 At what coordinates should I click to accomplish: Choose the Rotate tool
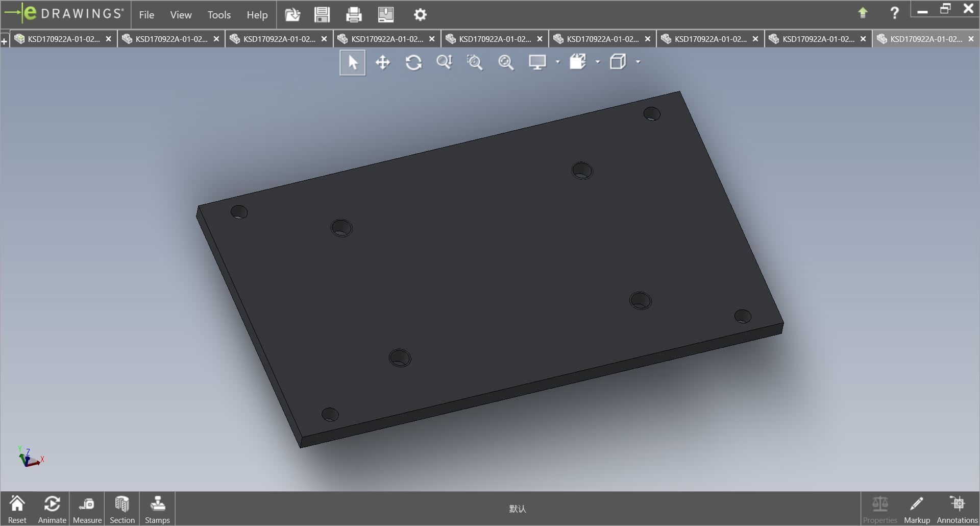coord(413,62)
